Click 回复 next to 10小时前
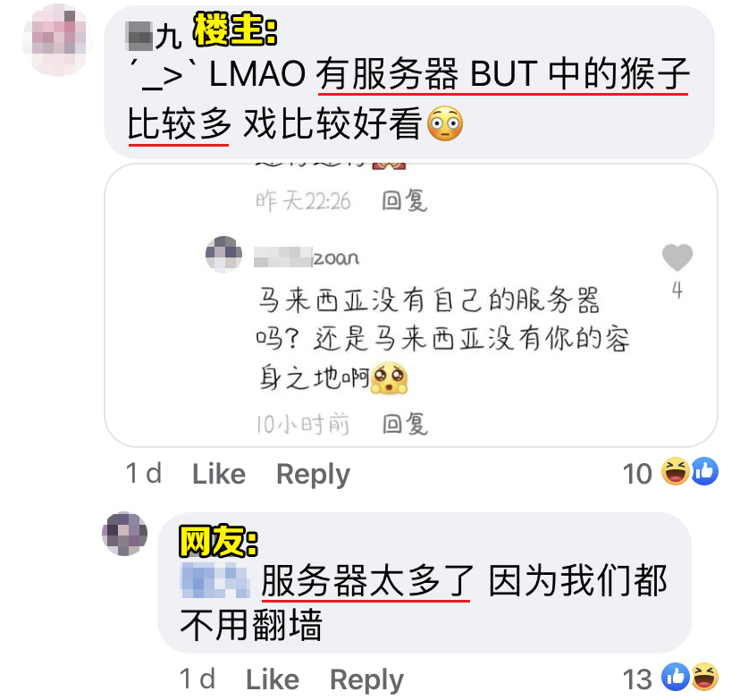The width and height of the screenshot is (740, 700). coord(405,424)
